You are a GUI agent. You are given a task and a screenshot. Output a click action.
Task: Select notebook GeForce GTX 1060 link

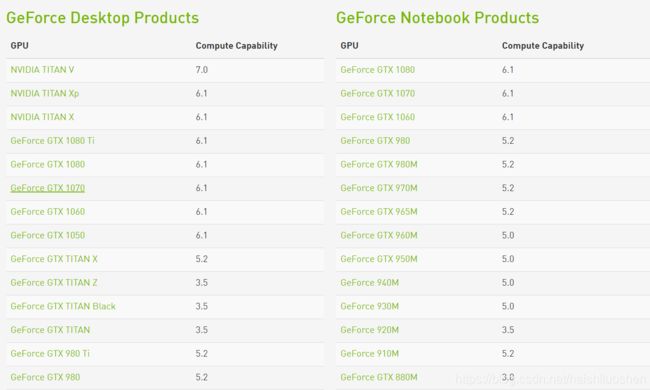[378, 117]
